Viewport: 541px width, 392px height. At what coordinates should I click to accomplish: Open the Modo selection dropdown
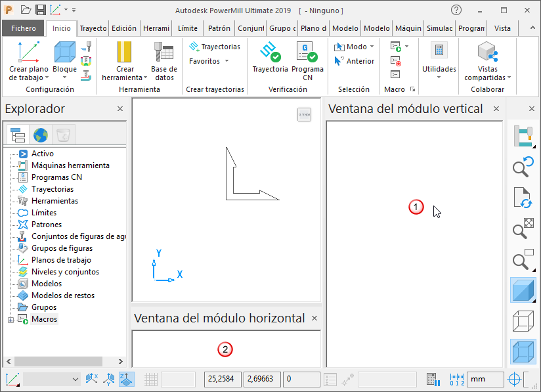[354, 47]
